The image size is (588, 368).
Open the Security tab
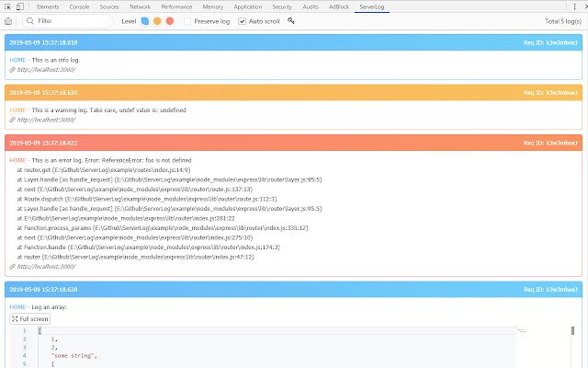(x=282, y=6)
